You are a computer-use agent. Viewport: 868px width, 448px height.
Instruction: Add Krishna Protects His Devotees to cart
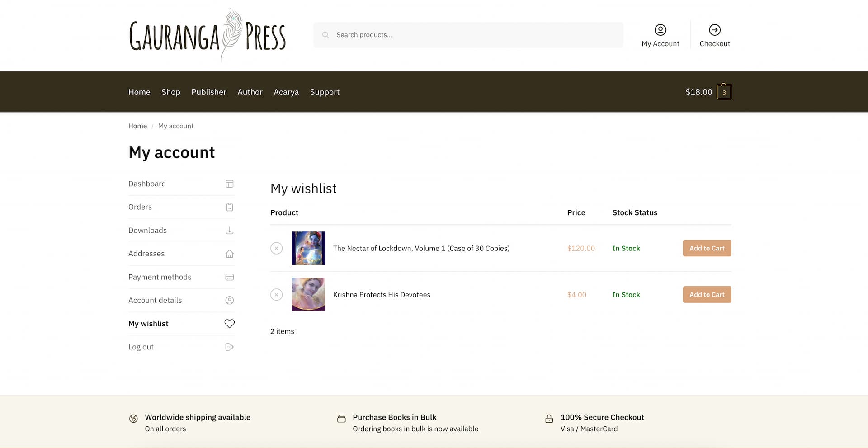707,295
